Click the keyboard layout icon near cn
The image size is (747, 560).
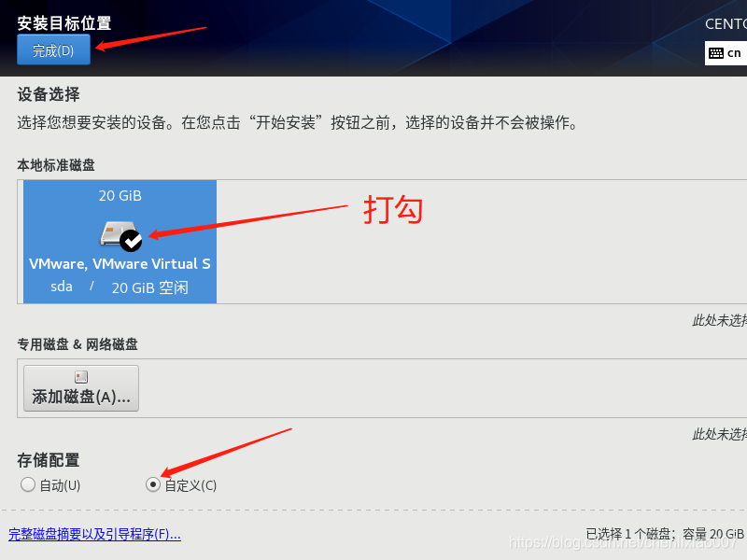(x=716, y=53)
